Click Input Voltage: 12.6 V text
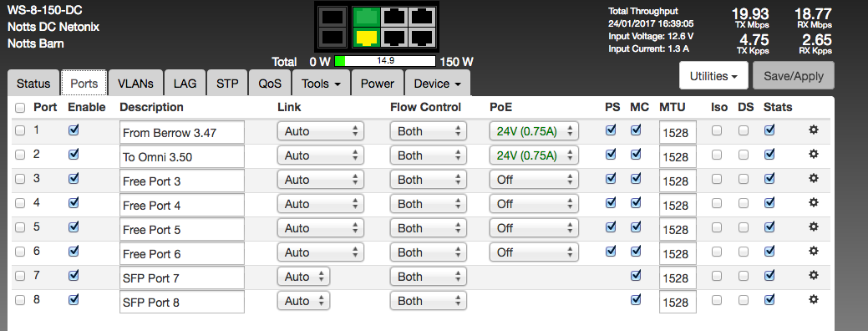 pyautogui.click(x=651, y=37)
